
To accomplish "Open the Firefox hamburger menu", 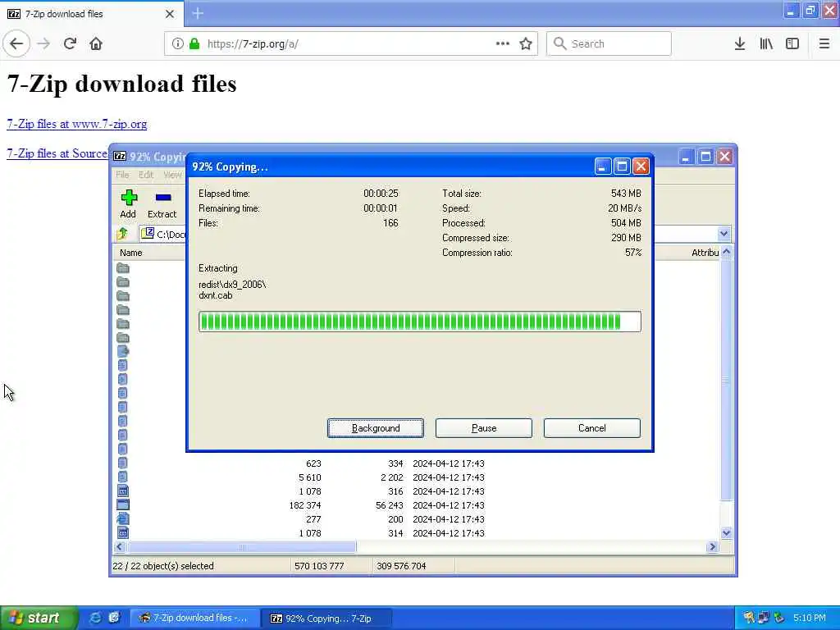I will (x=824, y=43).
